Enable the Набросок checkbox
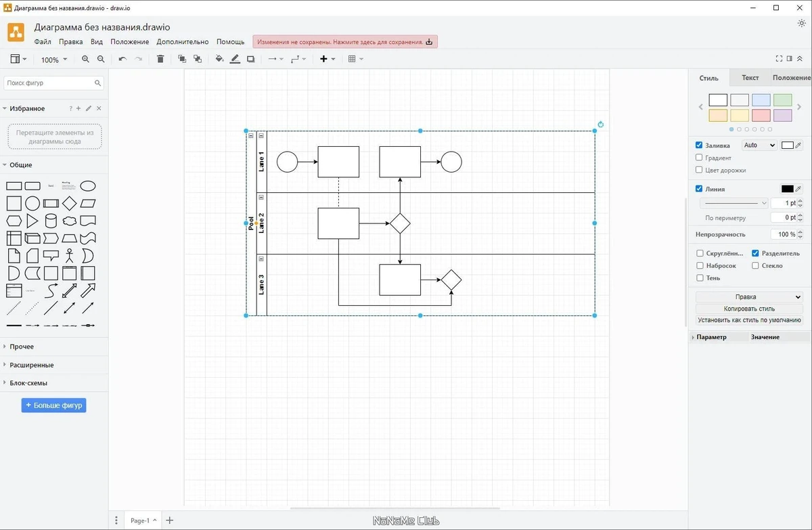 point(700,265)
